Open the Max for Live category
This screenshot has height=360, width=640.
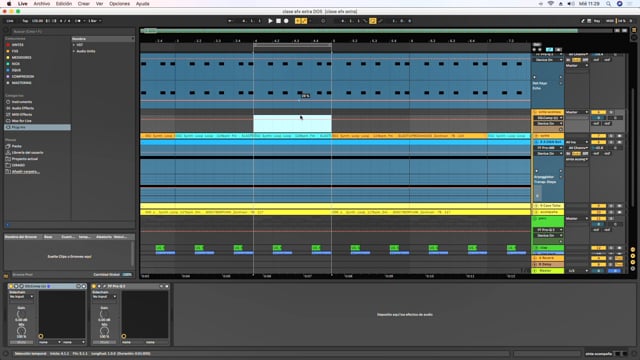[x=22, y=121]
